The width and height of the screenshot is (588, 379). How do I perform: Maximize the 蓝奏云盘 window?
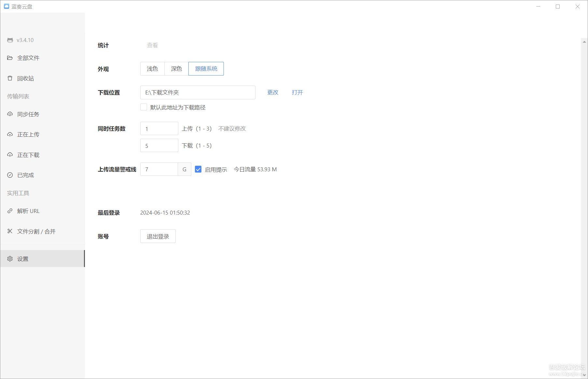click(558, 7)
